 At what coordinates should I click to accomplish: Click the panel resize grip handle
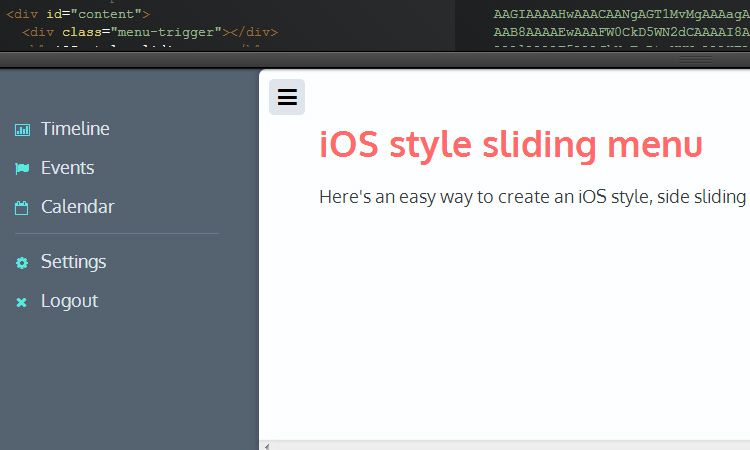point(696,59)
